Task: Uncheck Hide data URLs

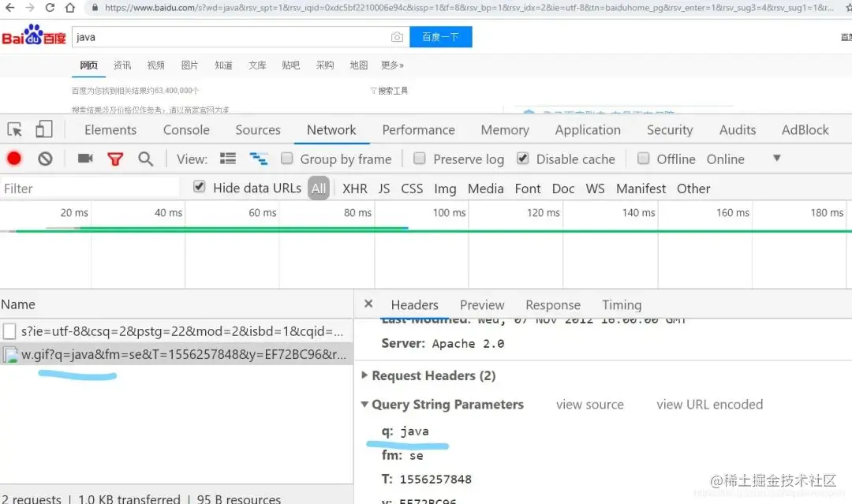Action: click(x=199, y=187)
